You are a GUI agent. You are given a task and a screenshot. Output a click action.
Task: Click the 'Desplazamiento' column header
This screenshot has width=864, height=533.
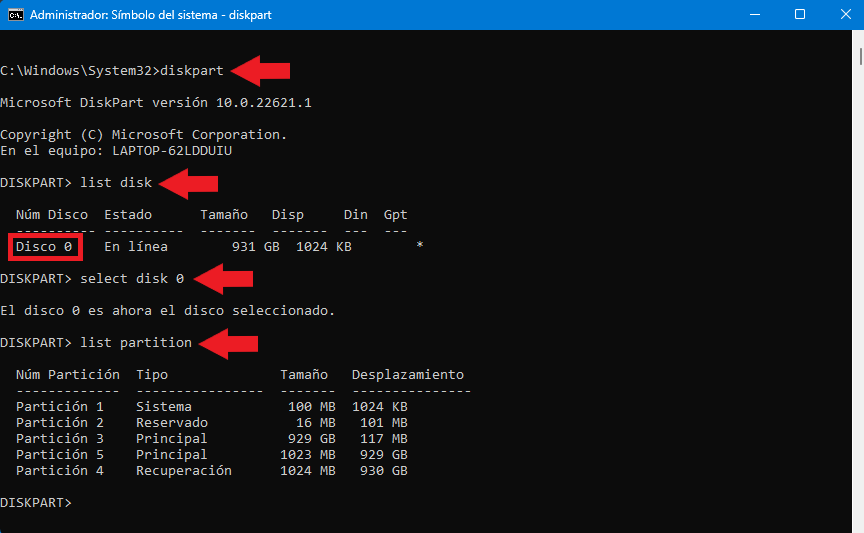pos(408,375)
